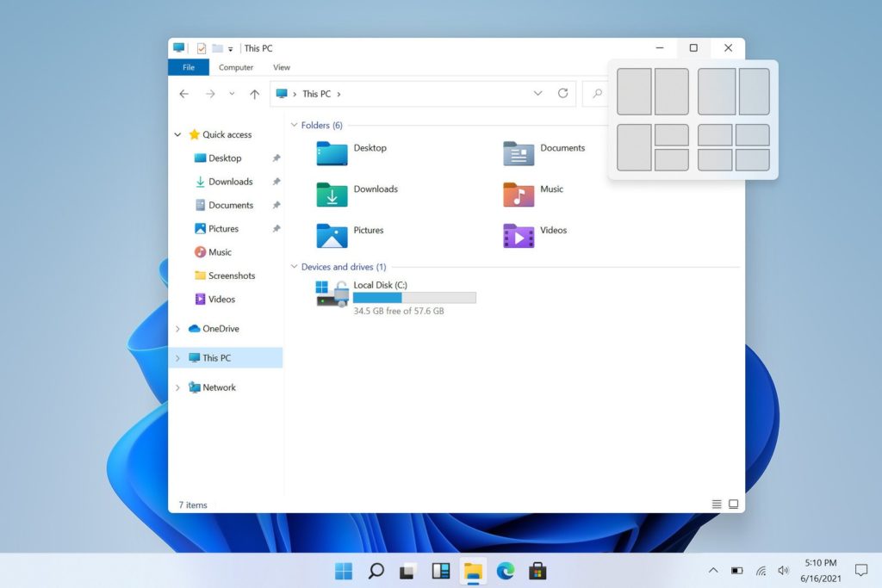Viewport: 882px width, 588px height.
Task: Click the taskbar Search magnifier icon
Action: pyautogui.click(x=376, y=571)
